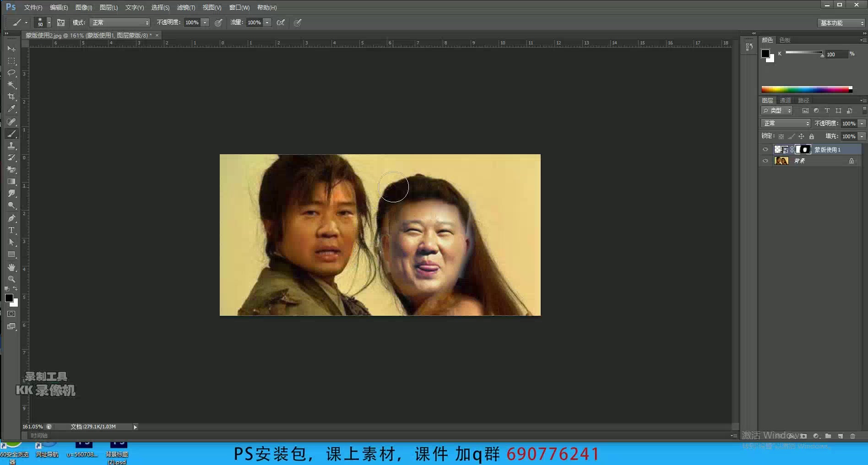Viewport: 868px width, 465px height.
Task: Hide the 蒙版使用 1 layer
Action: coord(765,149)
